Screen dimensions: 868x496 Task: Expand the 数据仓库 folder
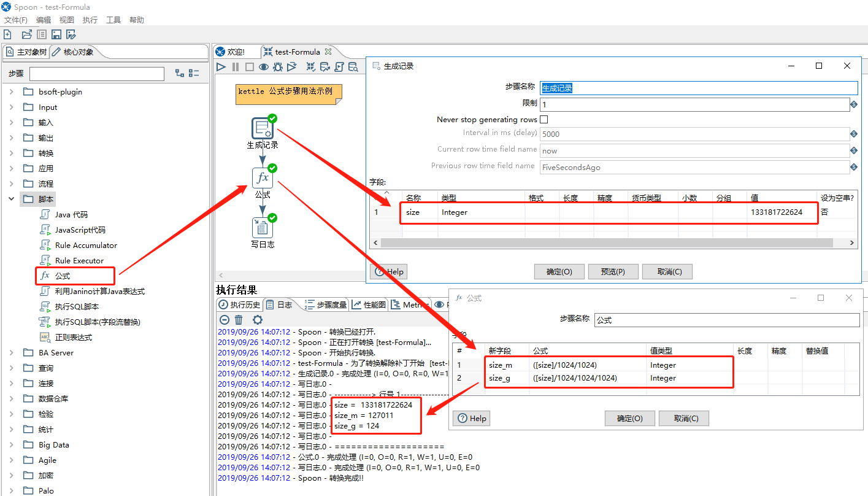tap(12, 398)
